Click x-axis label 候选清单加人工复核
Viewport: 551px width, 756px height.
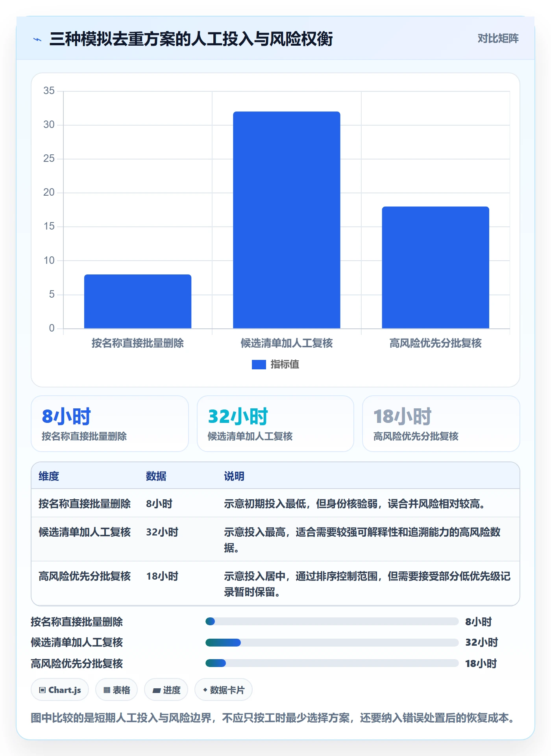point(287,343)
